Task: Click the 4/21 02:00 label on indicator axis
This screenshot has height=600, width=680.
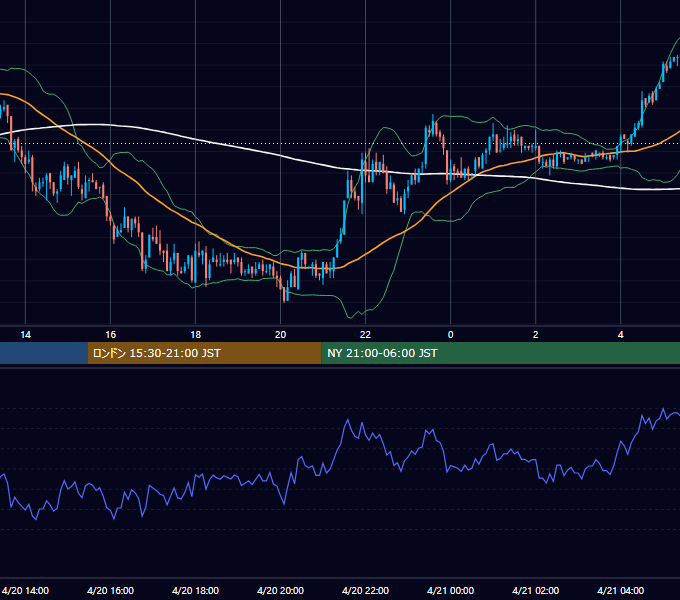Action: click(x=535, y=590)
